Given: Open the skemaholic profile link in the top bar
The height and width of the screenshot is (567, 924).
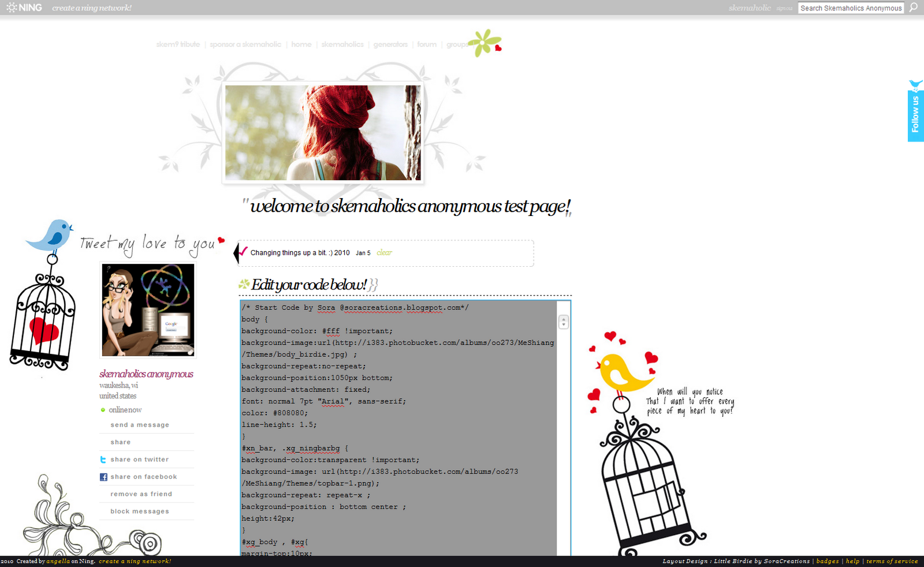Looking at the screenshot, I should pos(750,8).
